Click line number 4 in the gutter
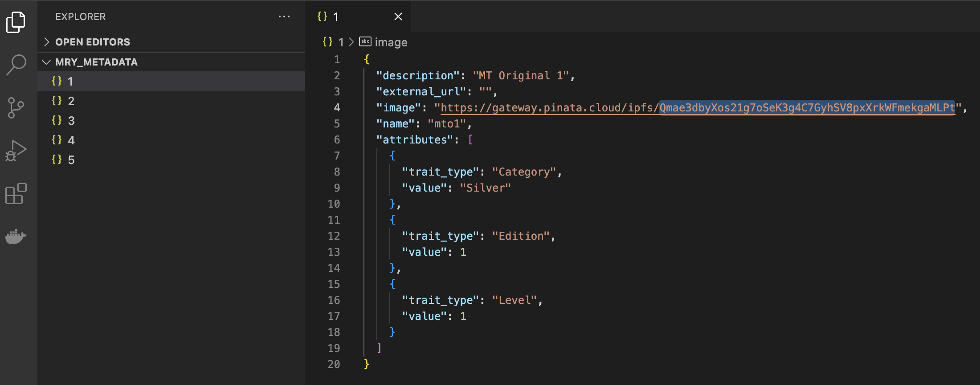The height and width of the screenshot is (385, 980). [337, 107]
